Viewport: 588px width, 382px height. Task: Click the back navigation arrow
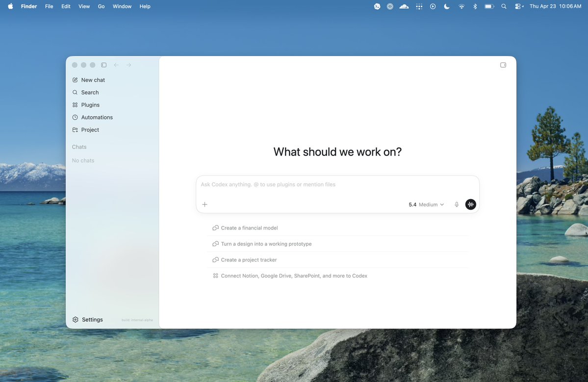click(116, 65)
